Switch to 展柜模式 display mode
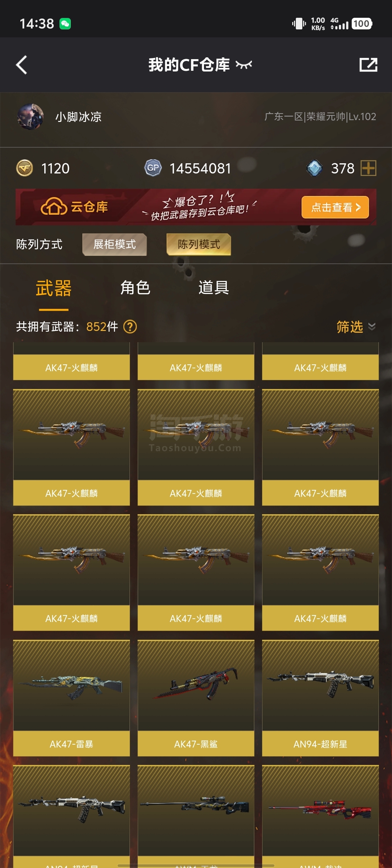This screenshot has width=392, height=868. coord(115,245)
